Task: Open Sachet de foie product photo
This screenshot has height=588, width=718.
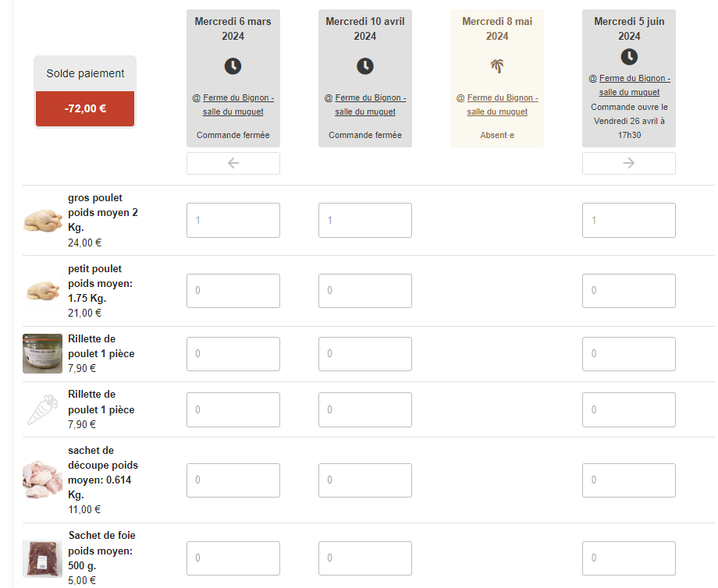Action: (42, 558)
